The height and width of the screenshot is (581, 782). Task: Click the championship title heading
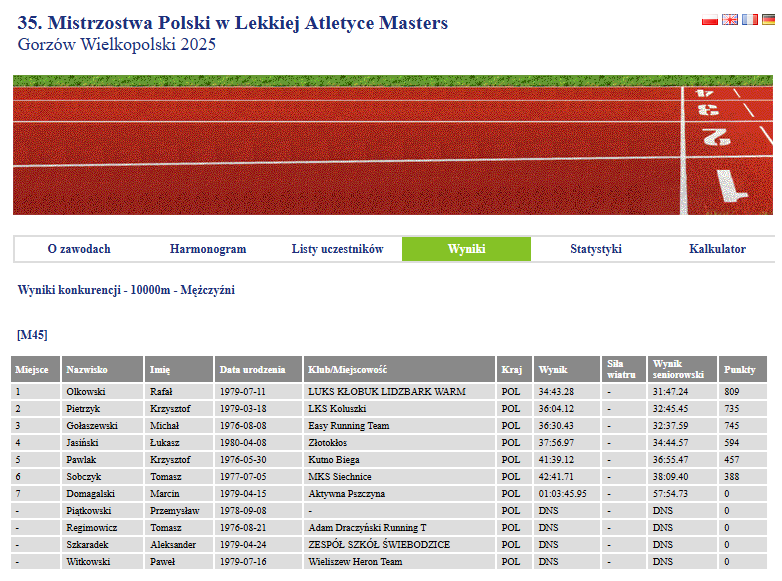tap(233, 23)
